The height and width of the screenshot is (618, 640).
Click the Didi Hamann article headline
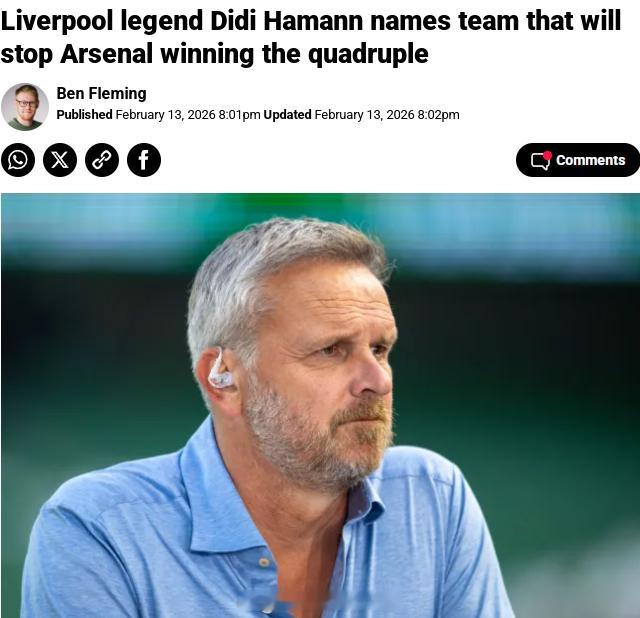(311, 37)
